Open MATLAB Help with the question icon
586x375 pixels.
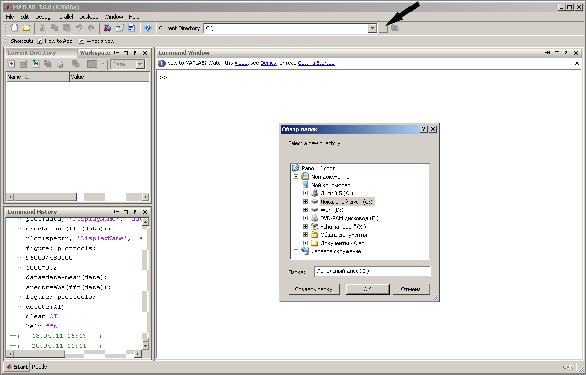pyautogui.click(x=148, y=28)
